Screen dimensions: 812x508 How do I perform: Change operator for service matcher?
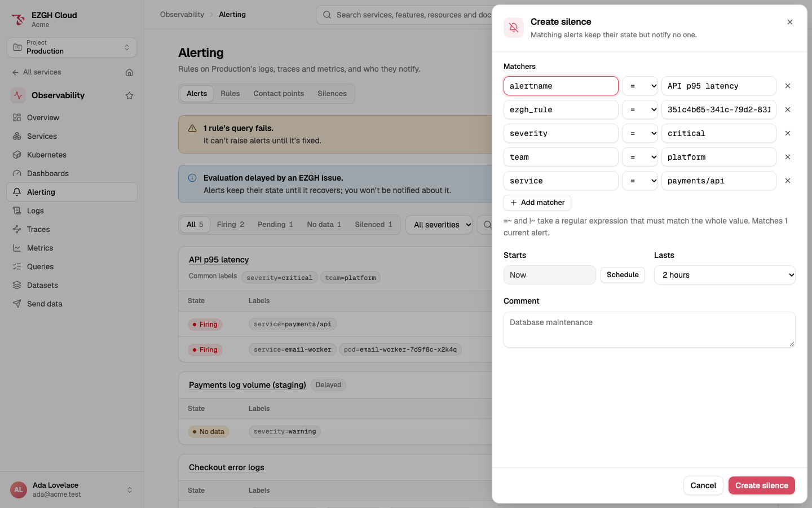tap(640, 181)
